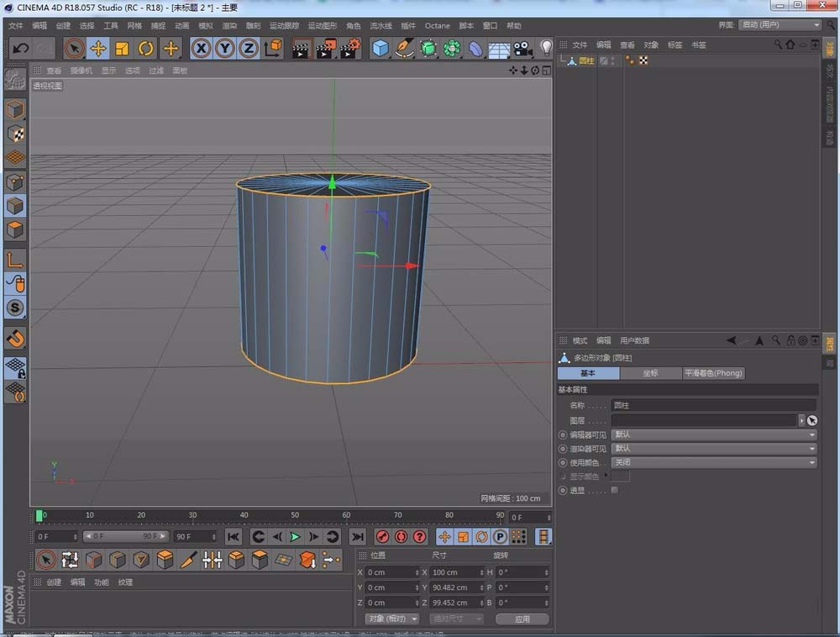This screenshot has width=840, height=637.
Task: Click the Render Settings clapperboard with gear
Action: click(349, 48)
